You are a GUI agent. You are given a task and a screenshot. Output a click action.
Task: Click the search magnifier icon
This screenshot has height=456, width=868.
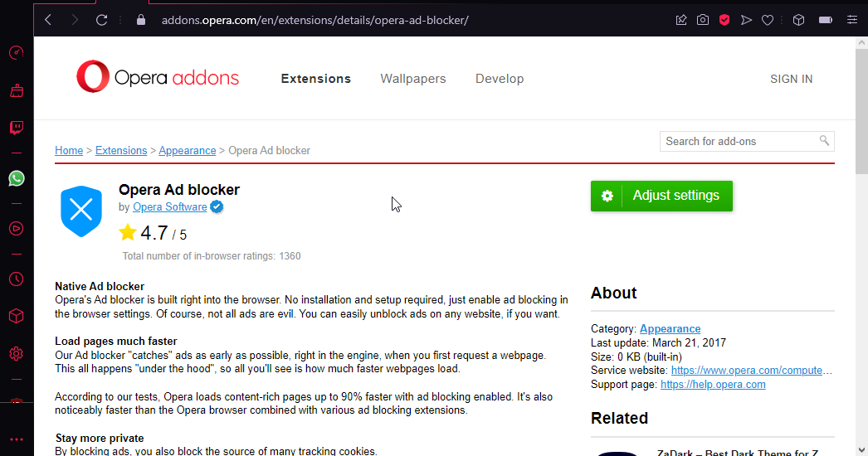click(824, 141)
